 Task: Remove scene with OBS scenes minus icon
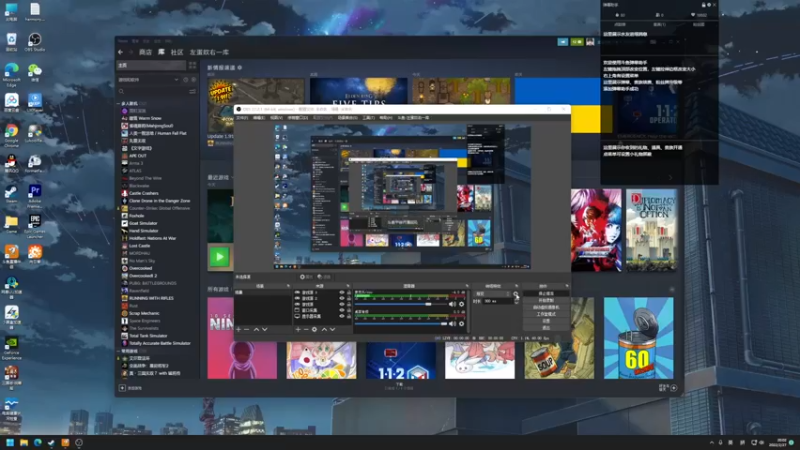(x=247, y=330)
